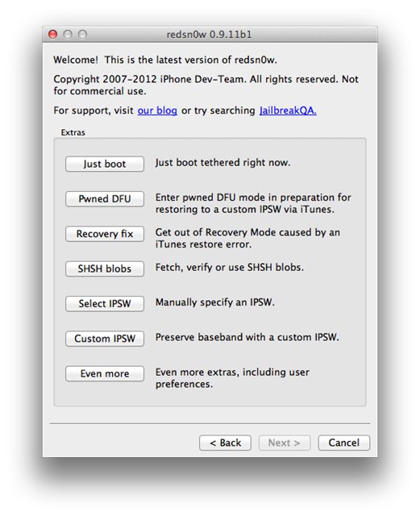The width and height of the screenshot is (420, 516).
Task: Open the Even more extras
Action: (105, 373)
